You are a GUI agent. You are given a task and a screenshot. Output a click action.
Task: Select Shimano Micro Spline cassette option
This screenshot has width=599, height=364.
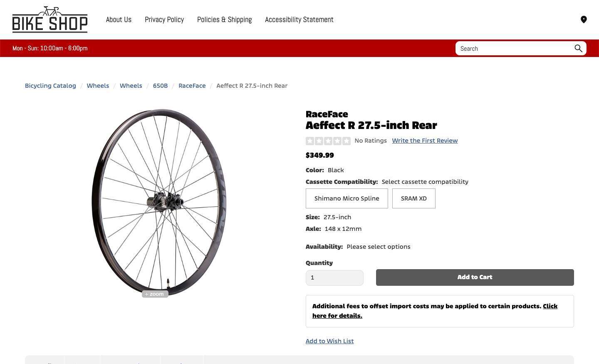(x=347, y=198)
